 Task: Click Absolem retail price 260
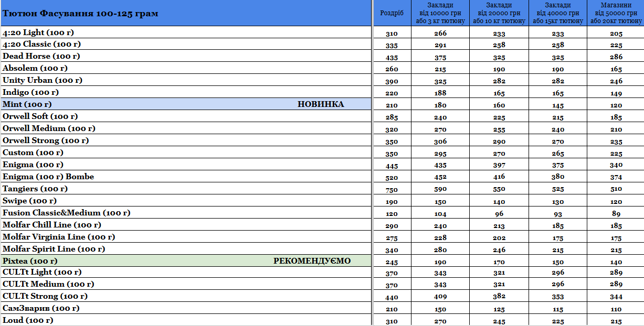tap(392, 69)
